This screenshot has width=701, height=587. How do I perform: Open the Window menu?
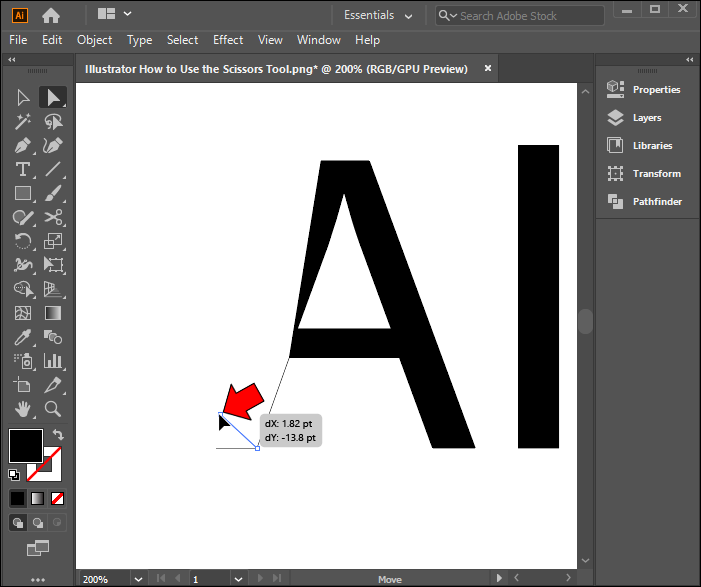click(319, 40)
